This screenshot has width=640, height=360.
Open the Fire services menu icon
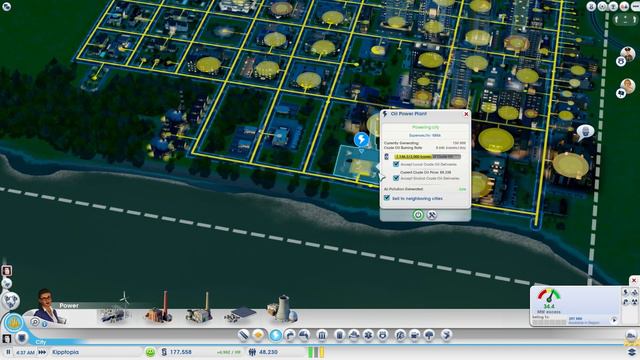[x=353, y=336]
